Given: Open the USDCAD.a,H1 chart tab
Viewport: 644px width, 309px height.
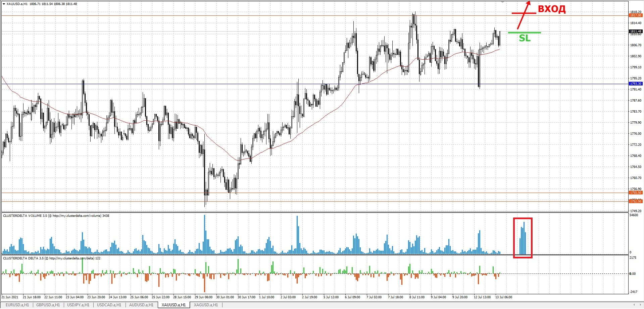Looking at the screenshot, I should (x=109, y=305).
